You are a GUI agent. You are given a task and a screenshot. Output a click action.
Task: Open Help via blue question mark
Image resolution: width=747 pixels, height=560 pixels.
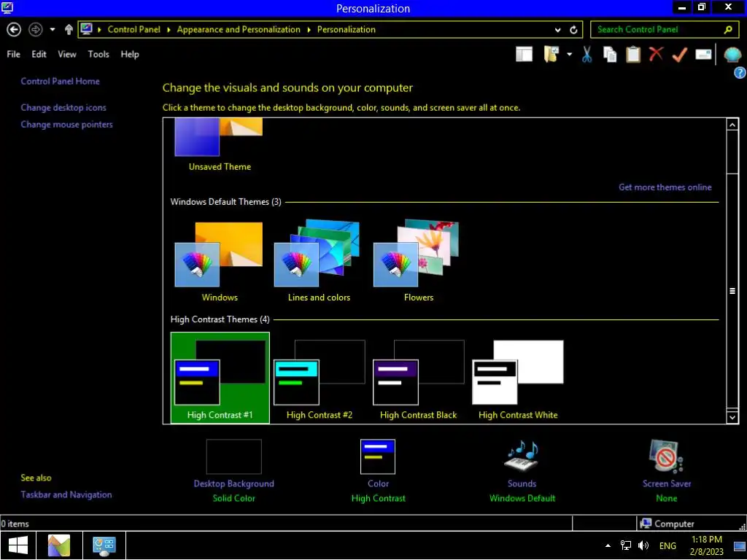click(740, 73)
